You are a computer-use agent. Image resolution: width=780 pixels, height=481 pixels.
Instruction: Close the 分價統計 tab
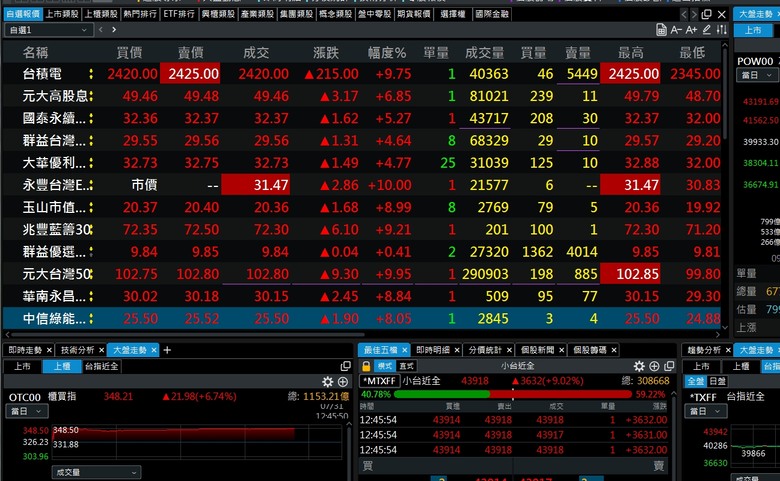tap(509, 350)
